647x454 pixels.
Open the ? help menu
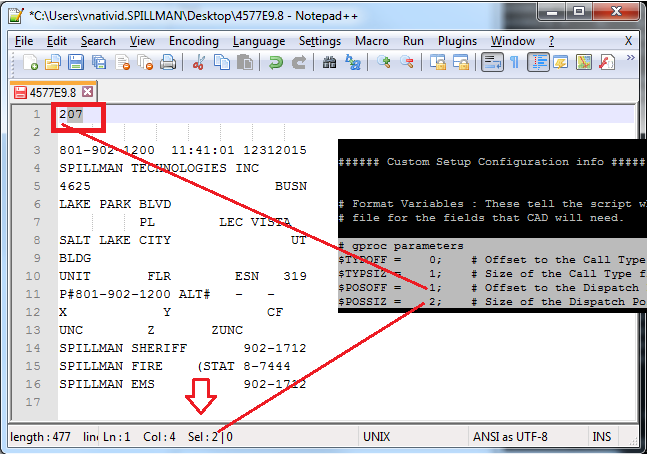click(551, 41)
